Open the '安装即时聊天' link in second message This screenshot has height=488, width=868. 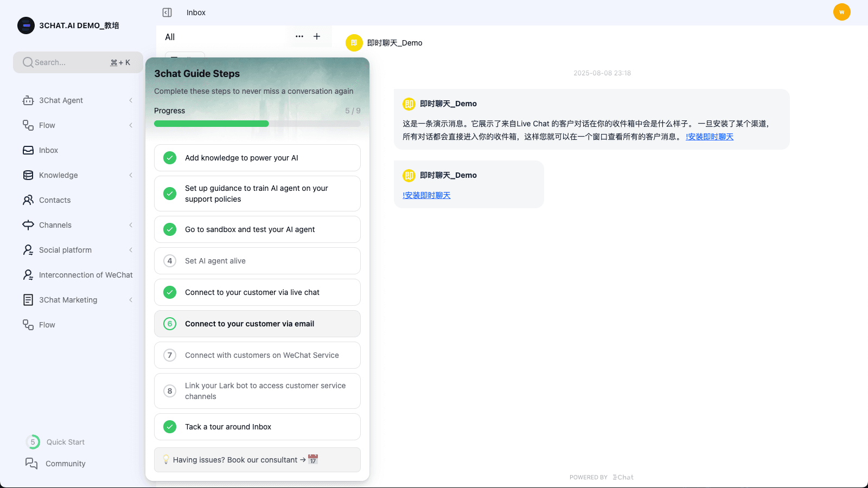point(426,195)
